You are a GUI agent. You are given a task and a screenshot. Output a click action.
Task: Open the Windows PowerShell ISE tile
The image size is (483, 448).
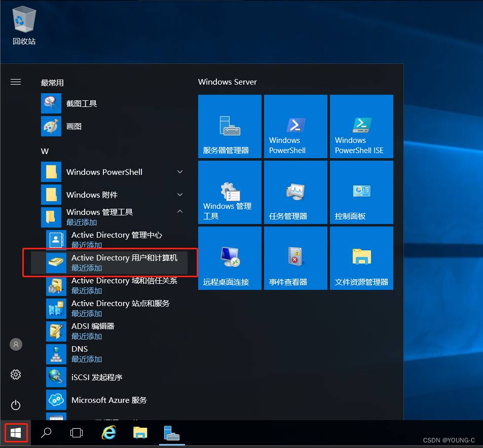[361, 126]
